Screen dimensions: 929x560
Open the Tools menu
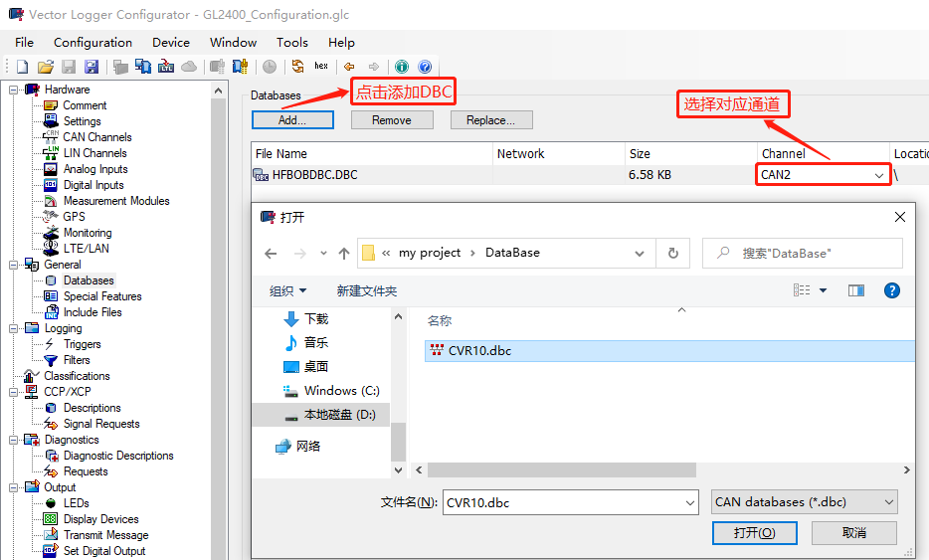pos(292,43)
